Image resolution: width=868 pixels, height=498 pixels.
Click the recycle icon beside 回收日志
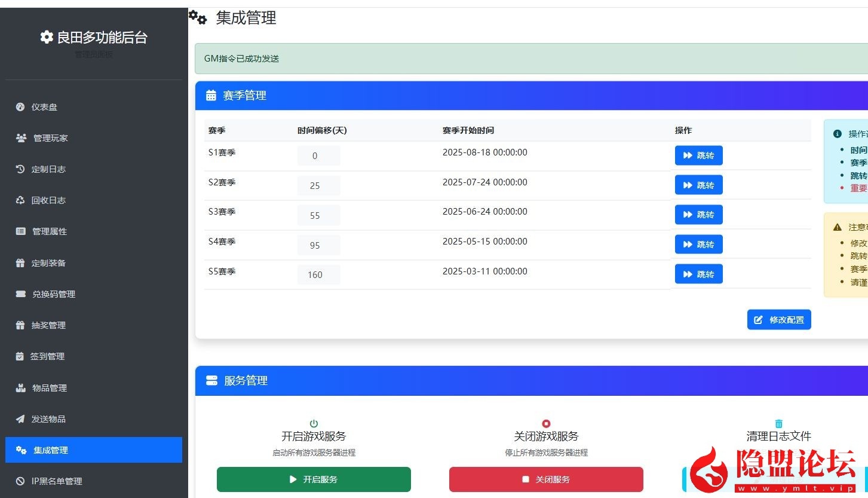20,200
